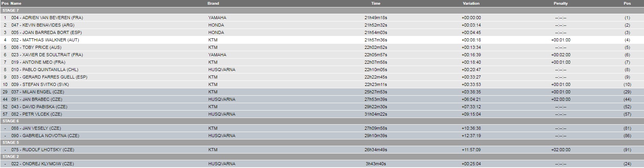Select Kevin Benavides' name

(x=43, y=25)
